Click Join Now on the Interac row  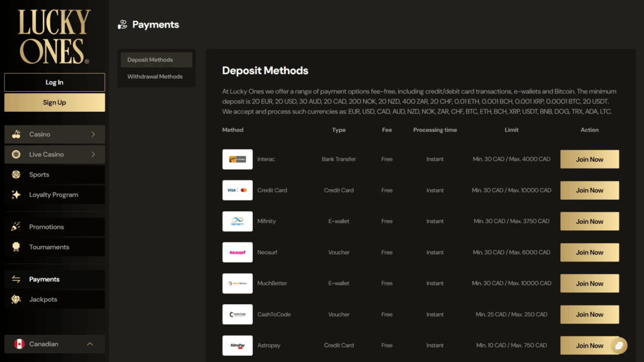click(x=589, y=159)
